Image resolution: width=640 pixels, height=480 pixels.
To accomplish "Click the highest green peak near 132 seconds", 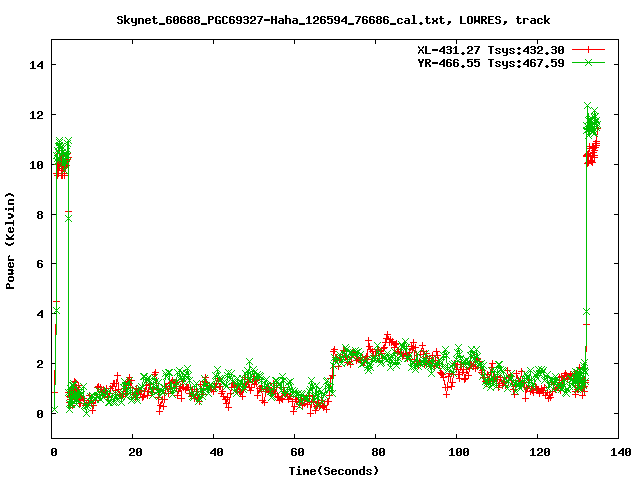I will pyautogui.click(x=587, y=106).
